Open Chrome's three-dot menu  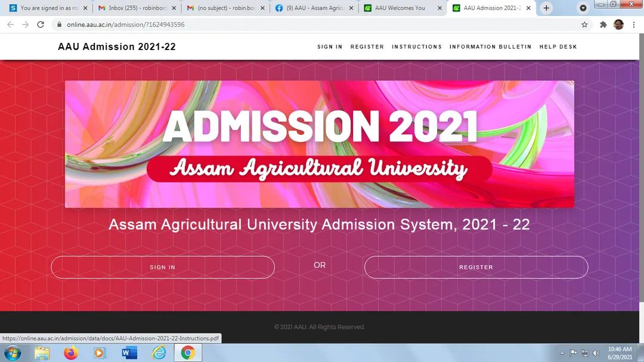point(634,24)
